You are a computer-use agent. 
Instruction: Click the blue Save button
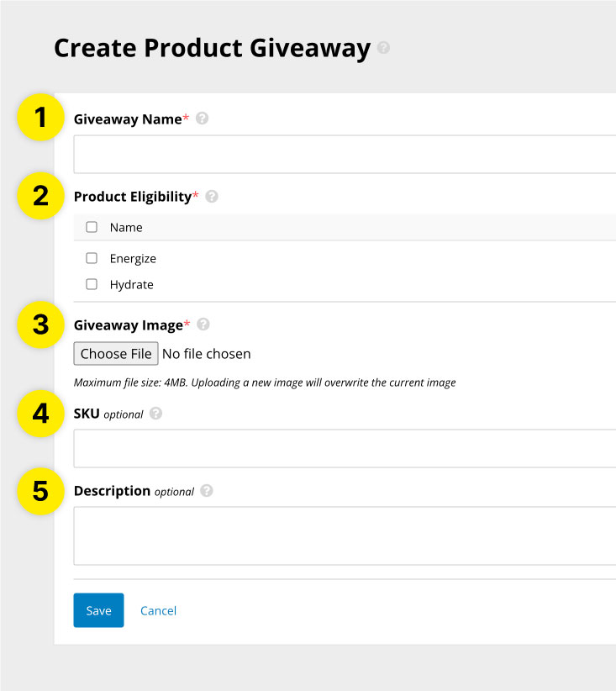[98, 610]
